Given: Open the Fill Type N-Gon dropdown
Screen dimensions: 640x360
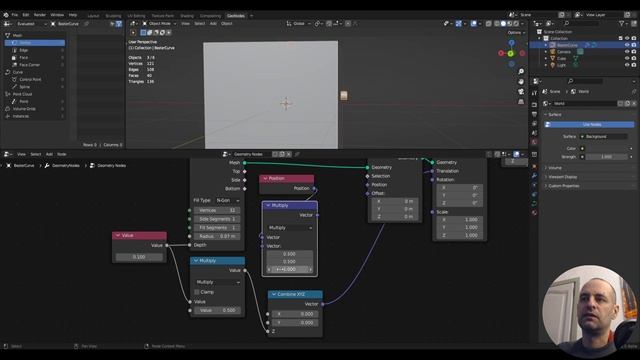Looking at the screenshot, I should click(227, 200).
